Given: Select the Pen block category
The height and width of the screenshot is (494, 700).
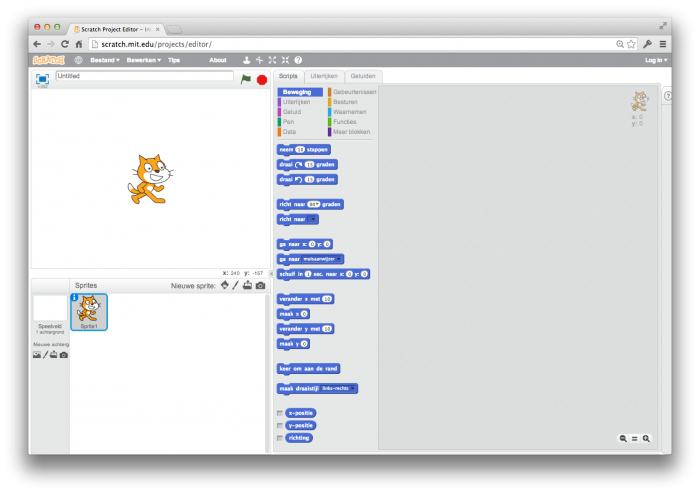Looking at the screenshot, I should [x=288, y=122].
